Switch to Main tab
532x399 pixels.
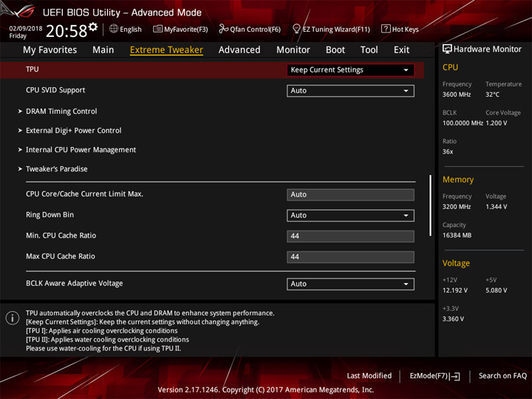[x=103, y=50]
